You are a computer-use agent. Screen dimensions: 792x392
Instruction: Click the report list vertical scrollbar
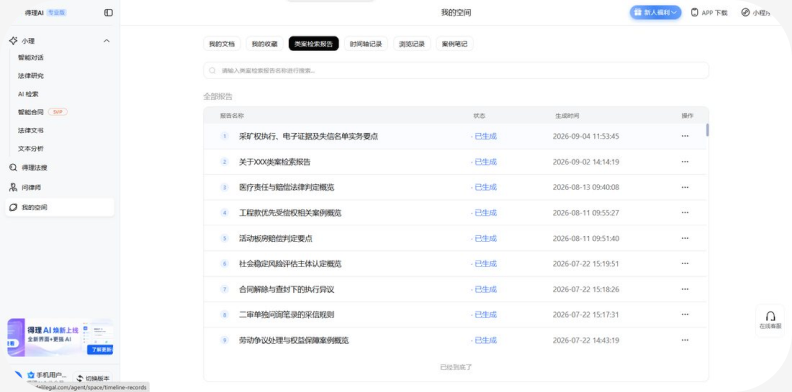(707, 130)
